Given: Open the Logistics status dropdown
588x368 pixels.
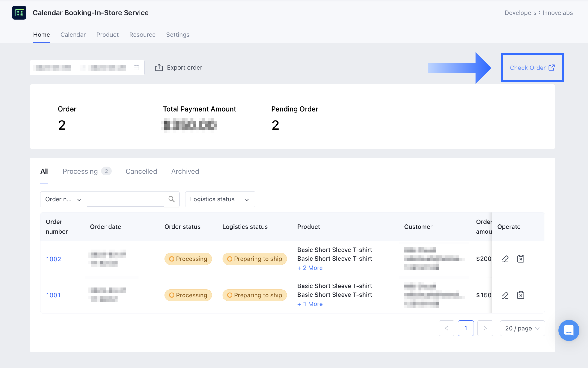Looking at the screenshot, I should click(x=220, y=199).
